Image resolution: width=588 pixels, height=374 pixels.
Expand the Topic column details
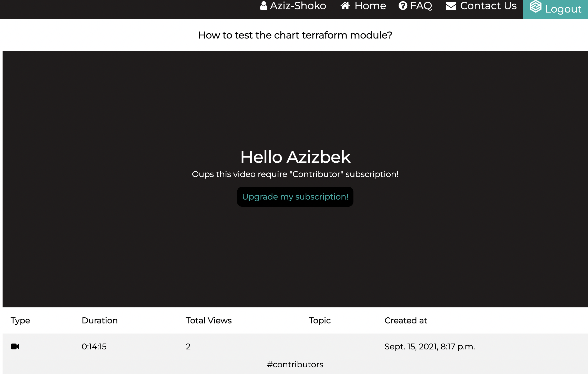click(x=320, y=320)
